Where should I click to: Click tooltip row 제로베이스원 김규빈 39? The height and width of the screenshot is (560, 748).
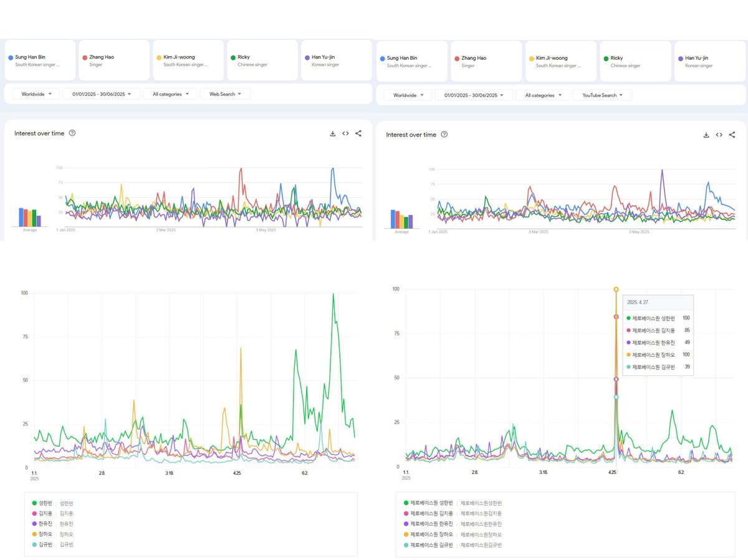(658, 367)
